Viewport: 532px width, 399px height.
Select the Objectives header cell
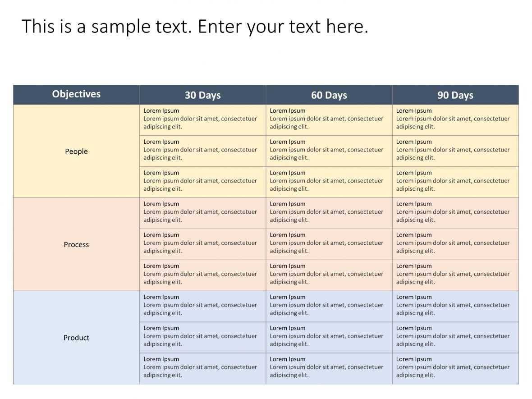[x=76, y=95]
